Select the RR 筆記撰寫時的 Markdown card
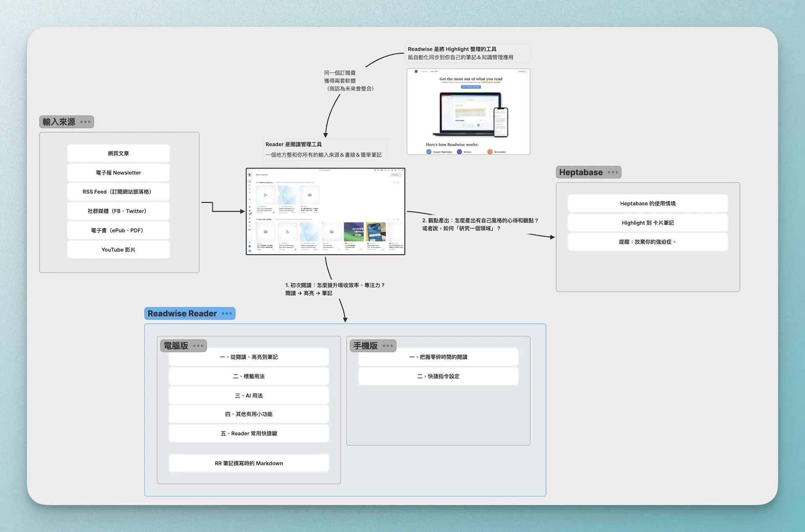 pyautogui.click(x=249, y=463)
